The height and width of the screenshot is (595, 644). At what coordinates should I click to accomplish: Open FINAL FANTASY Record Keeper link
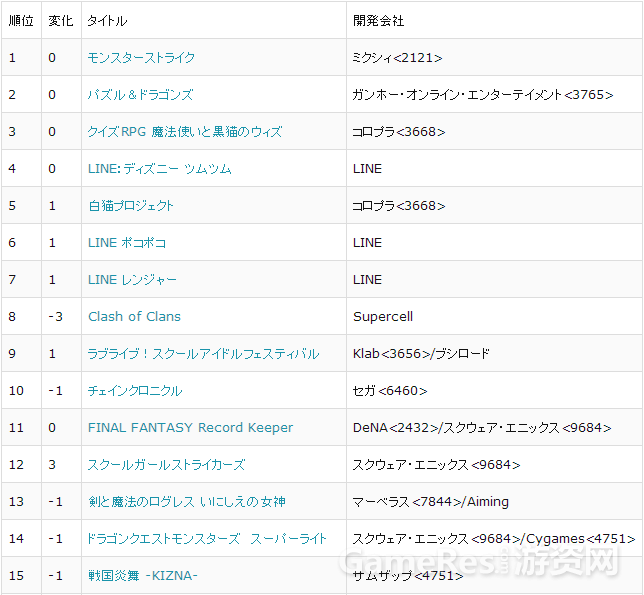tap(191, 427)
